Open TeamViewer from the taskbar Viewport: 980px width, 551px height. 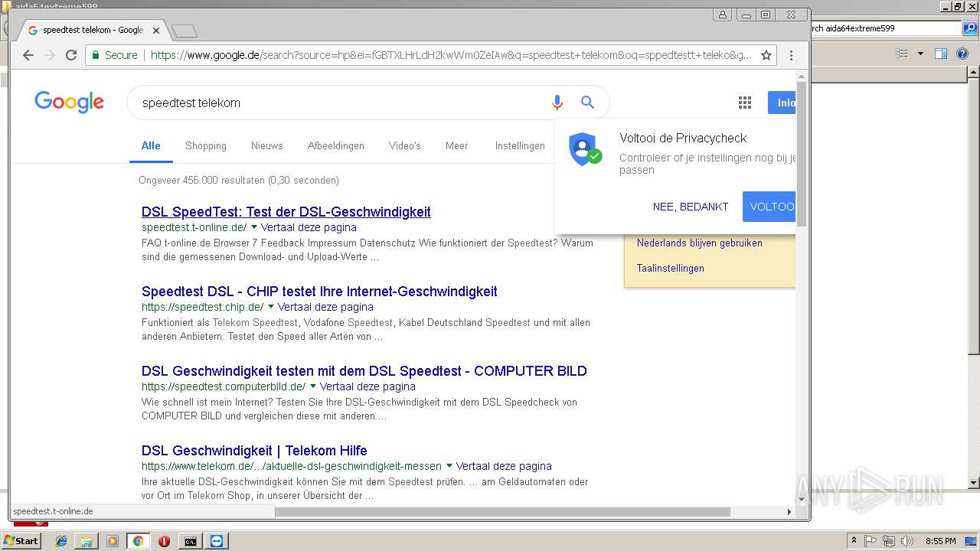click(217, 541)
